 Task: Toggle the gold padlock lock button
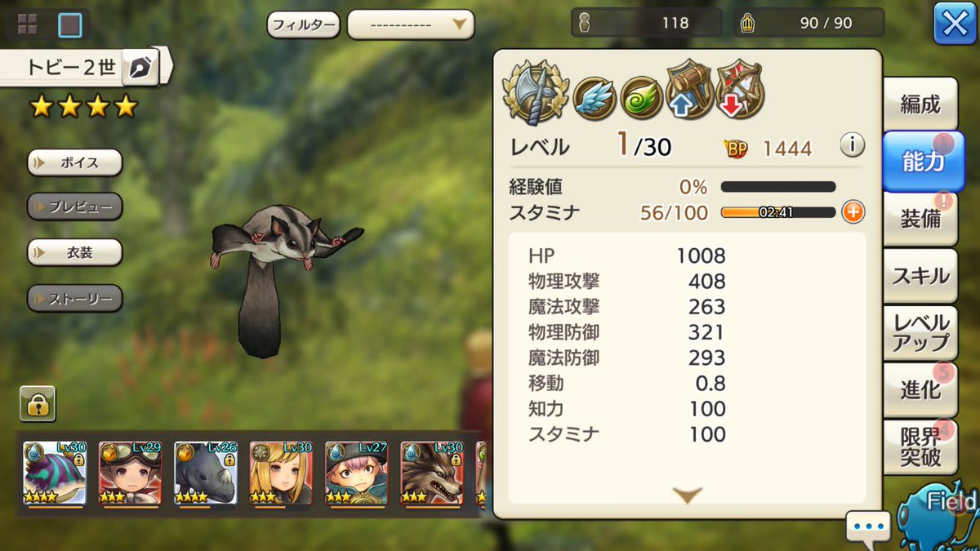pos(38,403)
